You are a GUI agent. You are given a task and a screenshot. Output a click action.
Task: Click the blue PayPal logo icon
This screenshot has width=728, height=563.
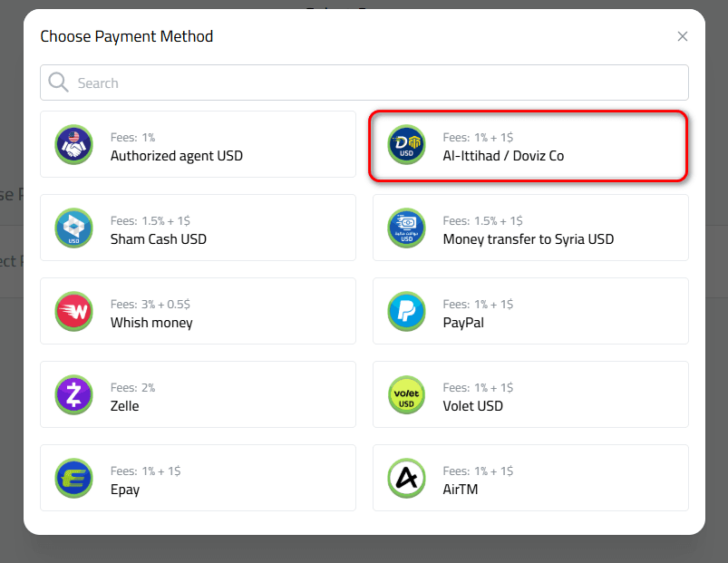(406, 311)
